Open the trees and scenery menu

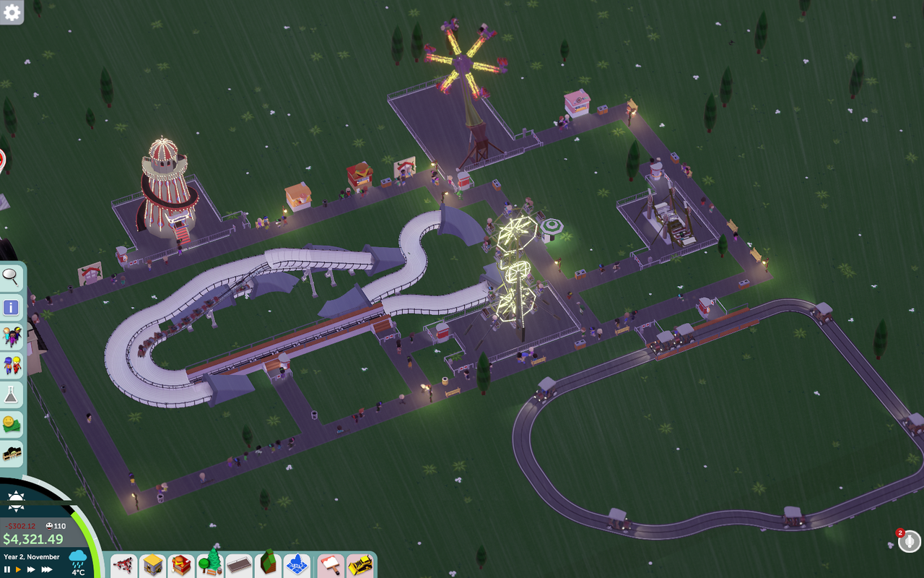[x=210, y=562]
